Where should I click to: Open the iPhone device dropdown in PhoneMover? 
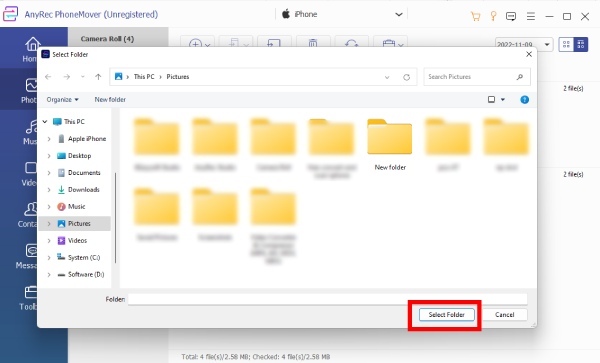pos(399,15)
